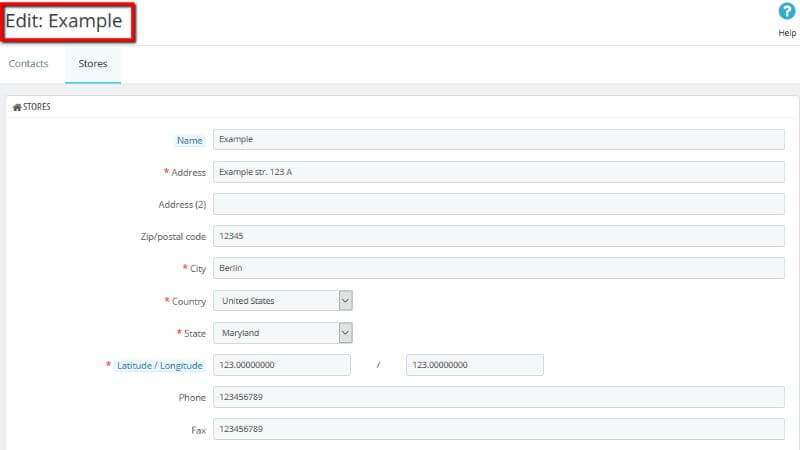Image resolution: width=800 pixels, height=450 pixels.
Task: Click into the Fax field
Action: (498, 429)
